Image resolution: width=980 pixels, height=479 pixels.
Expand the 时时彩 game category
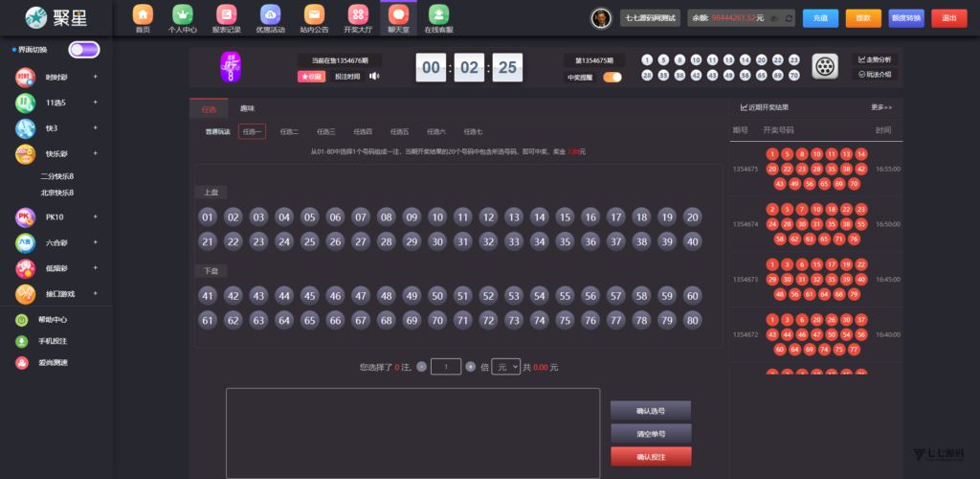[x=57, y=77]
